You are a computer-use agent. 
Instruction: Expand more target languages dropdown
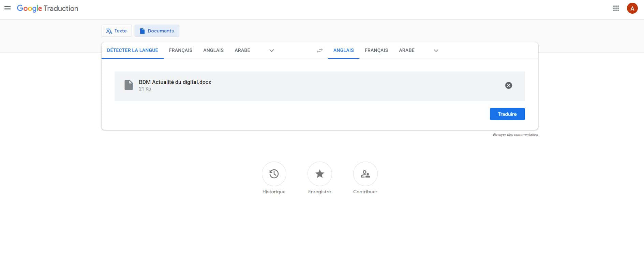point(436,51)
